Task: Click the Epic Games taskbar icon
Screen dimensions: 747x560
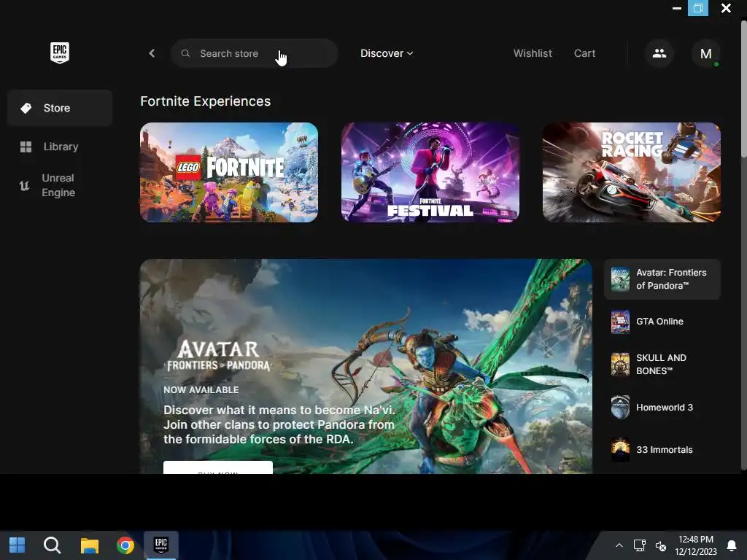Action: 161,545
